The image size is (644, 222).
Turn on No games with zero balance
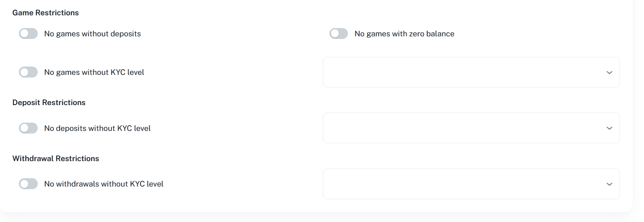click(338, 34)
